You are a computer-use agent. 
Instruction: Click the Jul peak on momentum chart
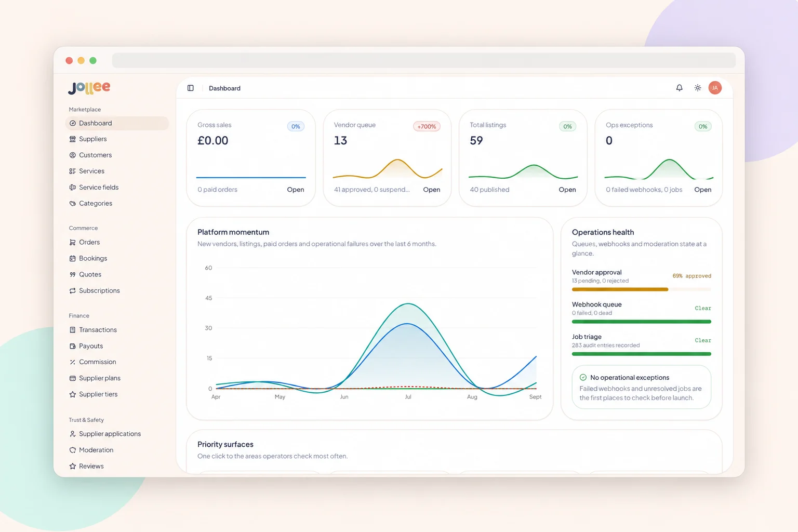pos(408,304)
